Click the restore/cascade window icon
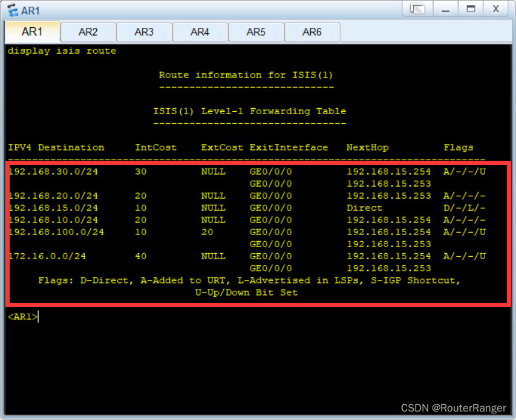516x420 pixels. (x=417, y=8)
